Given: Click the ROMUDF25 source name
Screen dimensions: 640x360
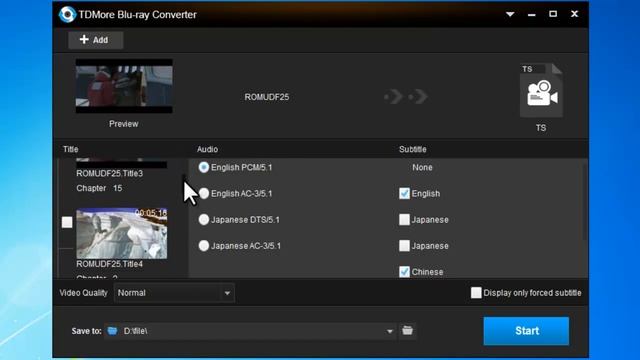Looking at the screenshot, I should click(x=267, y=97).
